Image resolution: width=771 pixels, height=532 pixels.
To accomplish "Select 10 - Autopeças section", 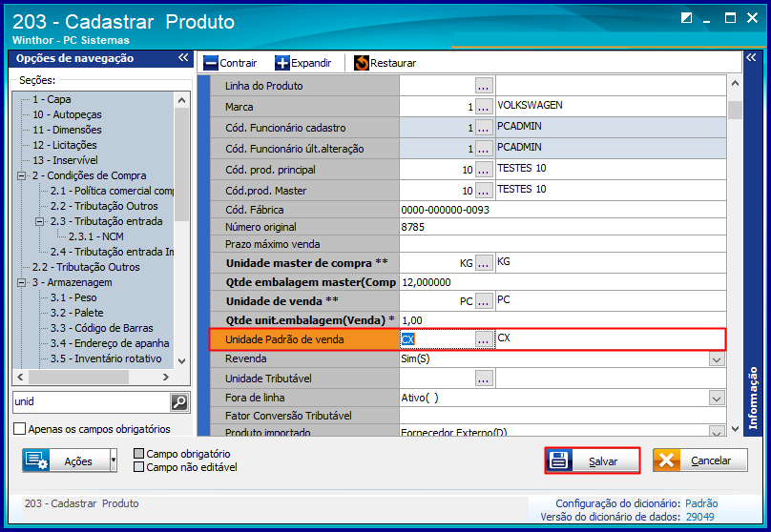I will 67,114.
